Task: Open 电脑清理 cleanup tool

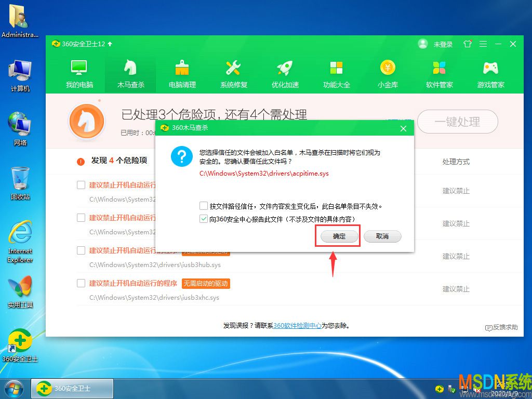Action: [x=182, y=74]
